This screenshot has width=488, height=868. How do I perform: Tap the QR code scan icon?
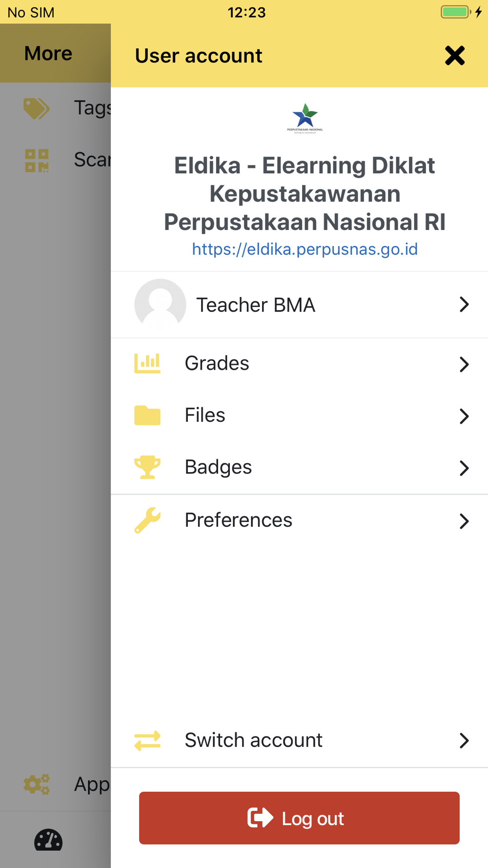[x=37, y=160]
